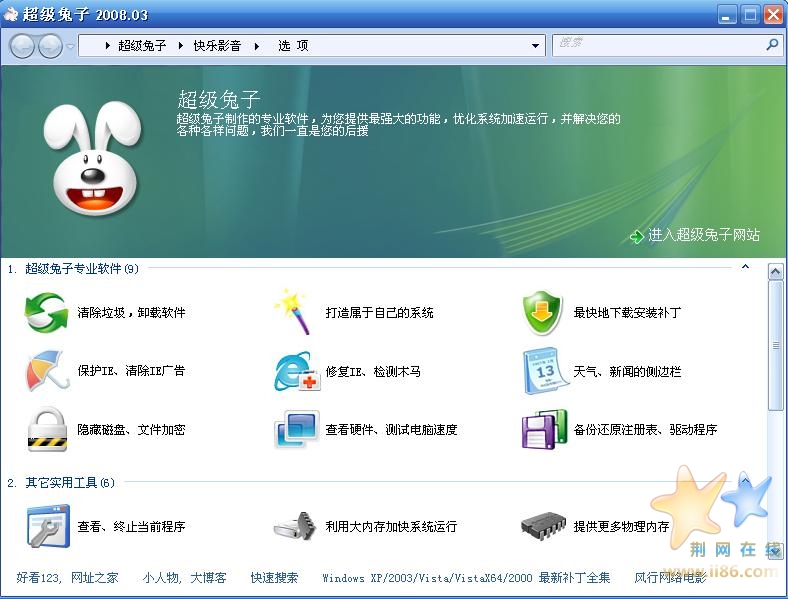Click 提供更多物理内存 label
The image size is (788, 599).
click(621, 526)
